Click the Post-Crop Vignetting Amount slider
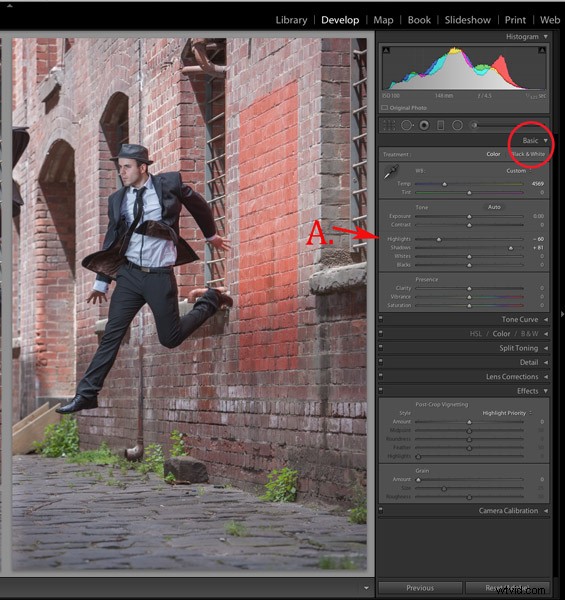 coord(469,422)
